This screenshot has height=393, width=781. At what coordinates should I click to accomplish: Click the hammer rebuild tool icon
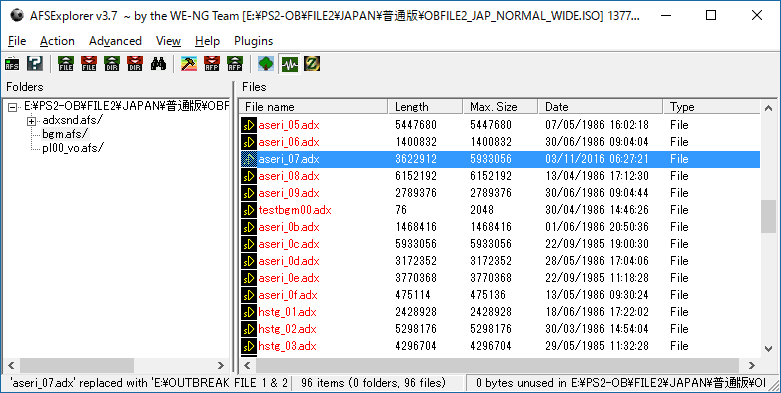click(x=189, y=63)
